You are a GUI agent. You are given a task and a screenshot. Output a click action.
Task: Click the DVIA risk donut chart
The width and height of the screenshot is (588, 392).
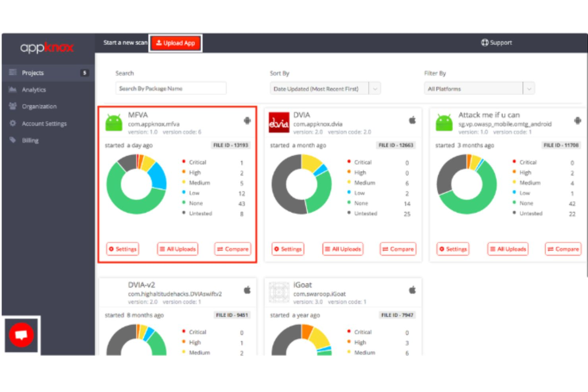pos(302,184)
